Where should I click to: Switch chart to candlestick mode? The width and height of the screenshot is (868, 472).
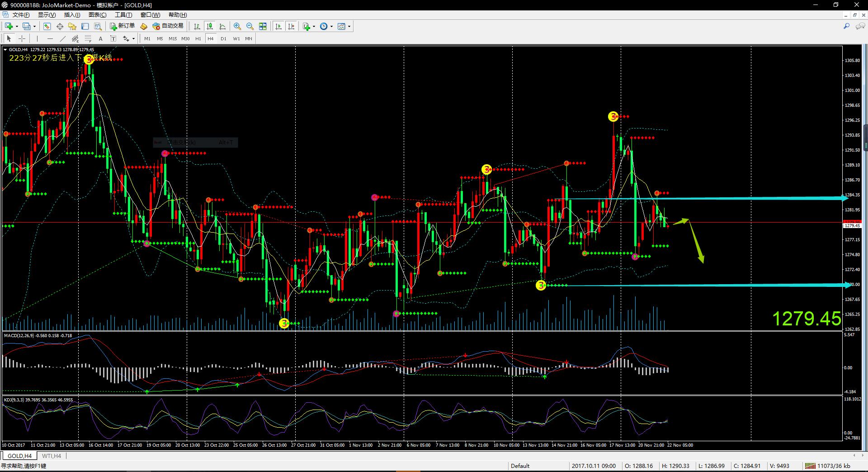[x=210, y=26]
